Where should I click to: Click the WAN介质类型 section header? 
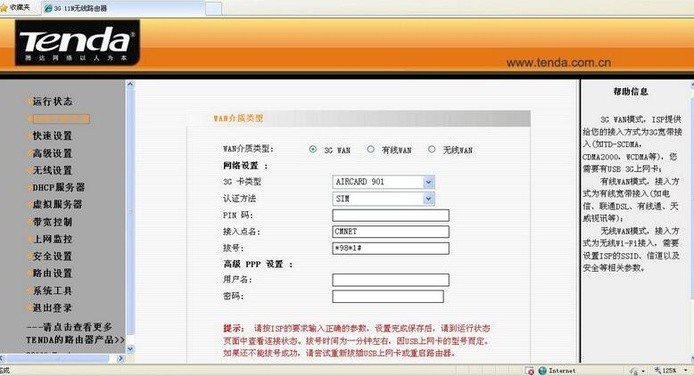(239, 118)
